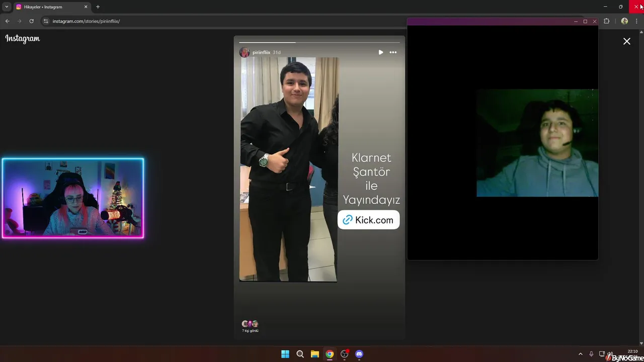
Task: Click the microphone tray icon
Action: point(591,354)
